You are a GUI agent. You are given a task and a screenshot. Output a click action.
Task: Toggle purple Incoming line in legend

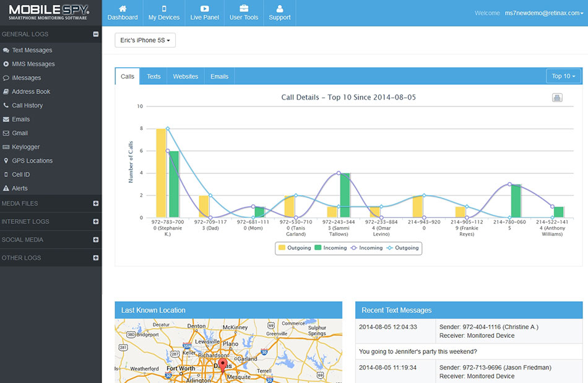pyautogui.click(x=366, y=248)
